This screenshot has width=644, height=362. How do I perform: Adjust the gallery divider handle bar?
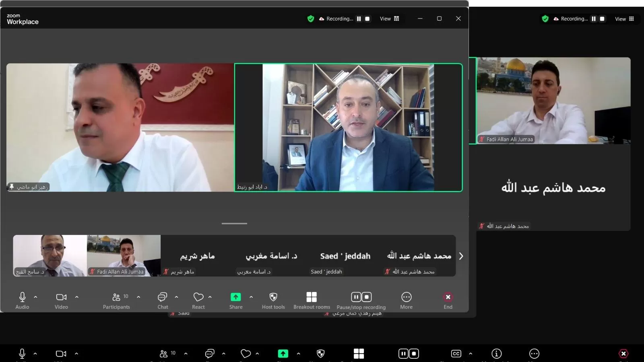(x=234, y=223)
